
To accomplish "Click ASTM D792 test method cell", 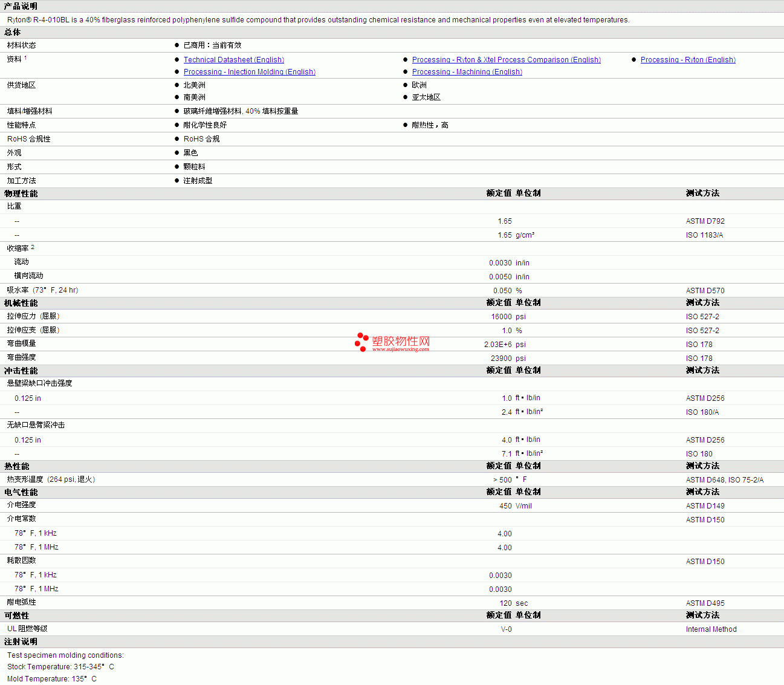I will pyautogui.click(x=705, y=221).
